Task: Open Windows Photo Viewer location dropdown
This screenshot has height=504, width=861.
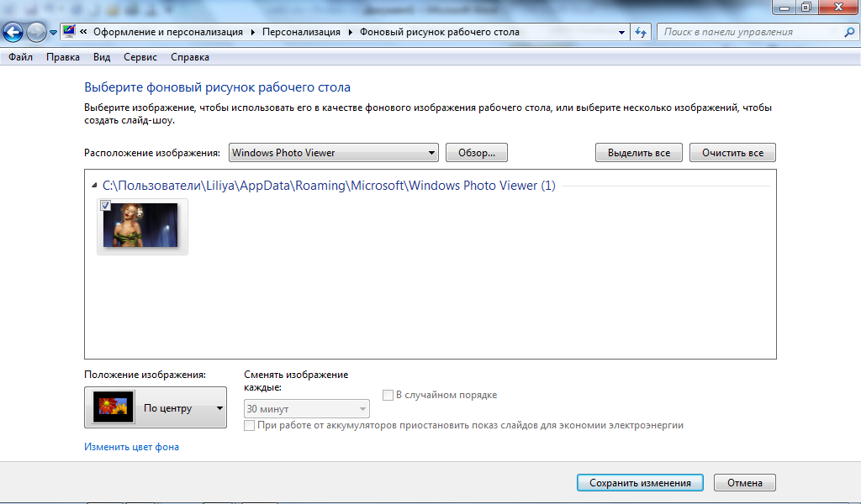Action: [x=333, y=153]
